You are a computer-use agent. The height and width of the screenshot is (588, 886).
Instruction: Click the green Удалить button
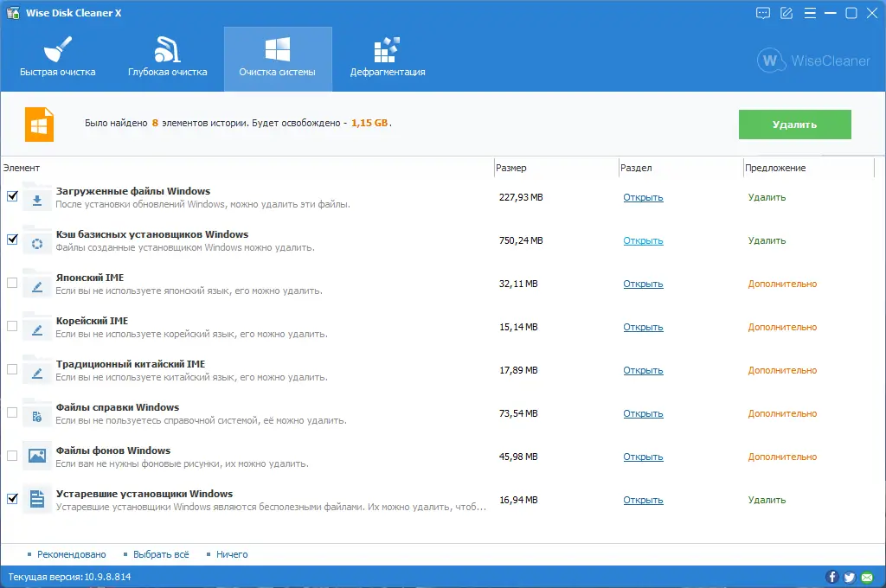[x=794, y=125]
